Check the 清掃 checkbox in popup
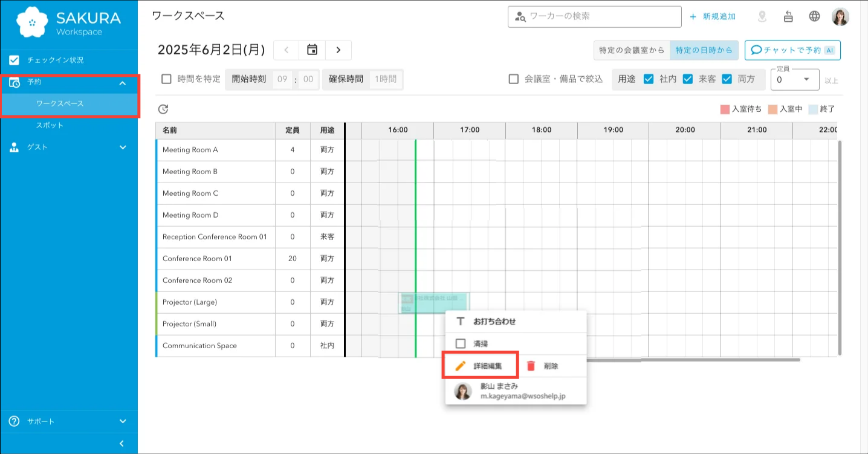This screenshot has width=868, height=454. click(x=461, y=343)
